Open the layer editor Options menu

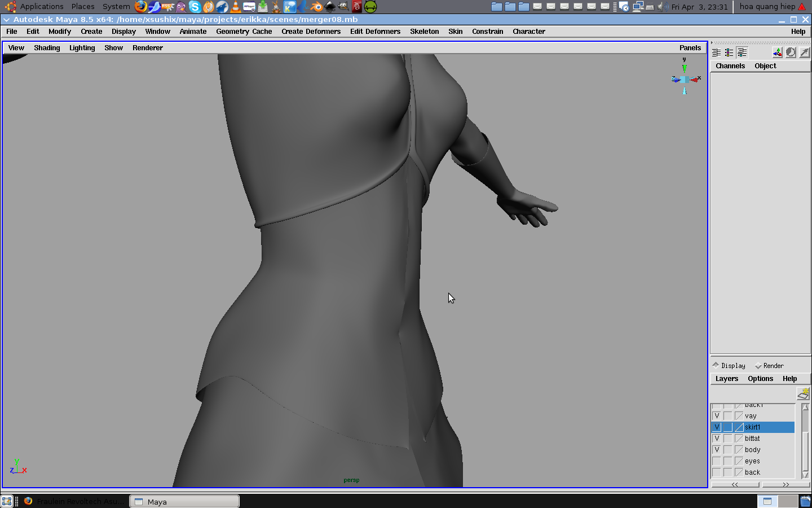coord(760,379)
